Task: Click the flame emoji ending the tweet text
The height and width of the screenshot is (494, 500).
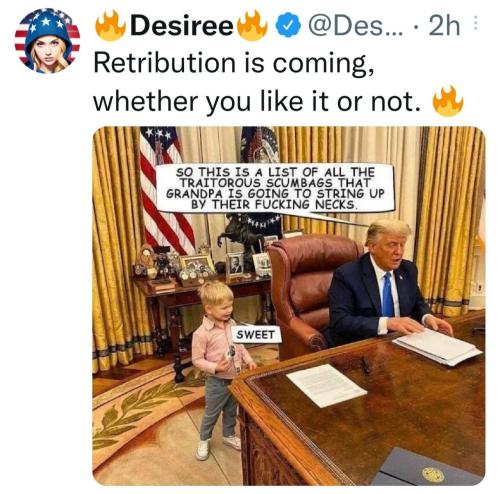Action: (x=447, y=101)
